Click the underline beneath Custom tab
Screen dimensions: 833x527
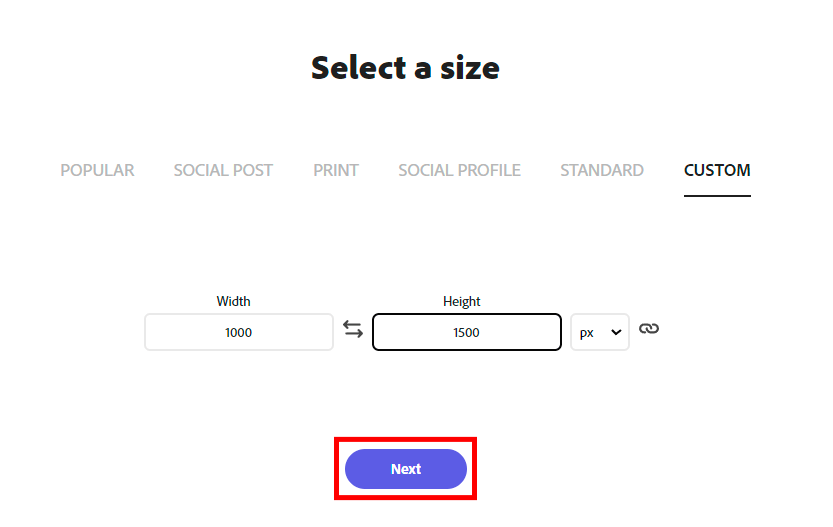(x=717, y=195)
